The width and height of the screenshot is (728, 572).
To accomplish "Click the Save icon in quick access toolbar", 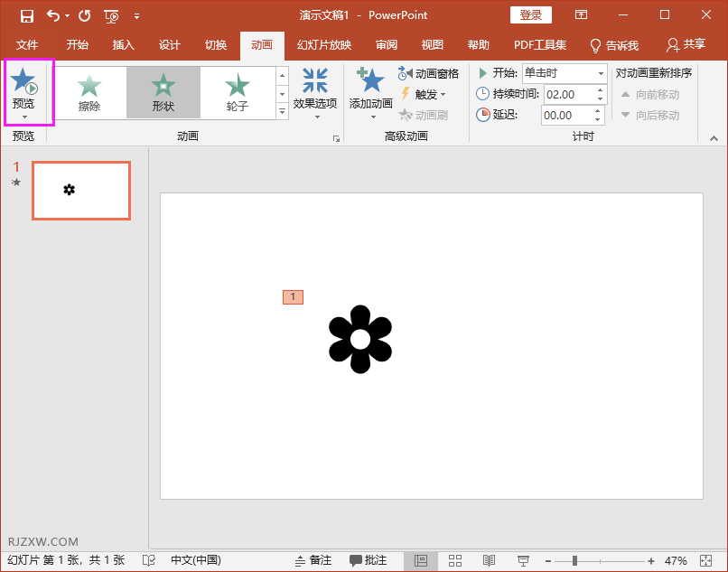I will [27, 15].
